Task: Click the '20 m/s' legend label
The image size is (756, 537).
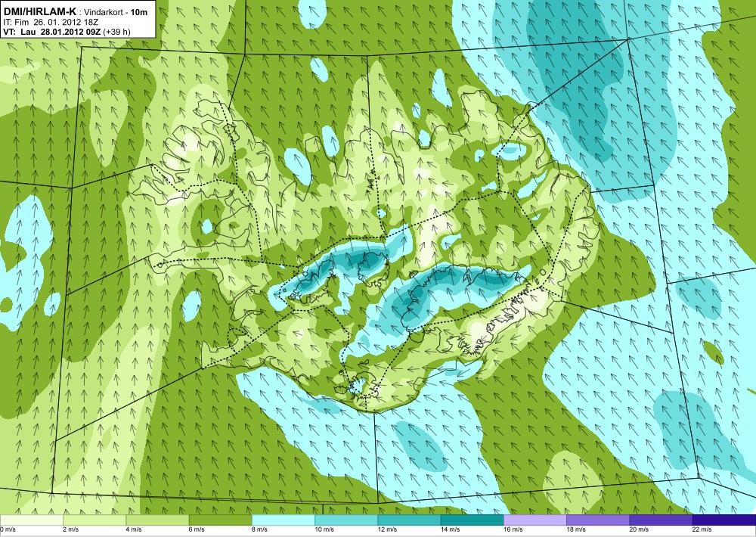Action: pyautogui.click(x=640, y=529)
